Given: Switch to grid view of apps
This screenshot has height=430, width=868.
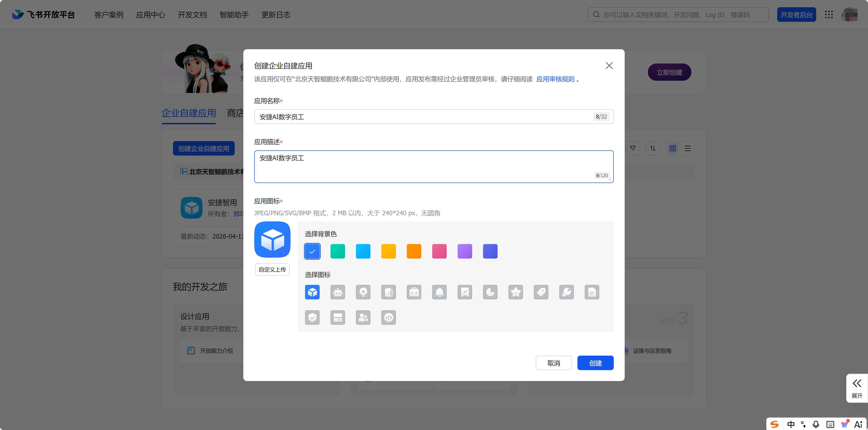Looking at the screenshot, I should 673,148.
